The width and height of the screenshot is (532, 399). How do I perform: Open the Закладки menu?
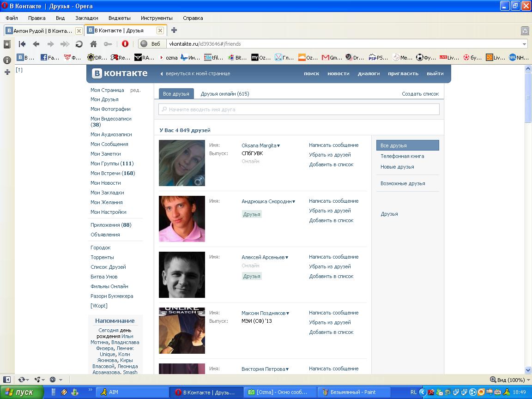point(86,18)
